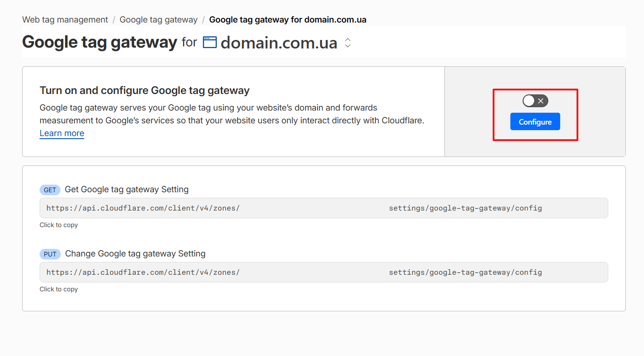Image resolution: width=644 pixels, height=356 pixels.
Task: Click the browser window icon beside domain.com.ua
Action: pyautogui.click(x=210, y=43)
